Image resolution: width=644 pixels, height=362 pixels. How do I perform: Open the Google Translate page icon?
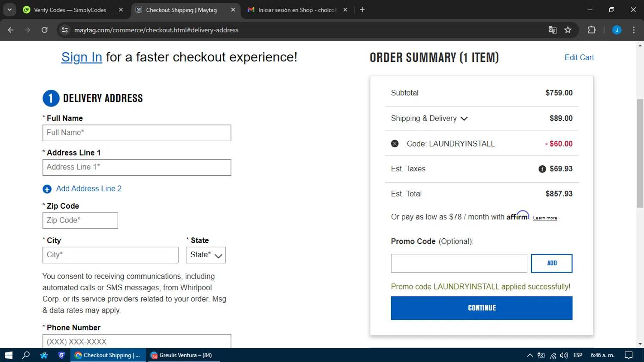click(x=553, y=30)
